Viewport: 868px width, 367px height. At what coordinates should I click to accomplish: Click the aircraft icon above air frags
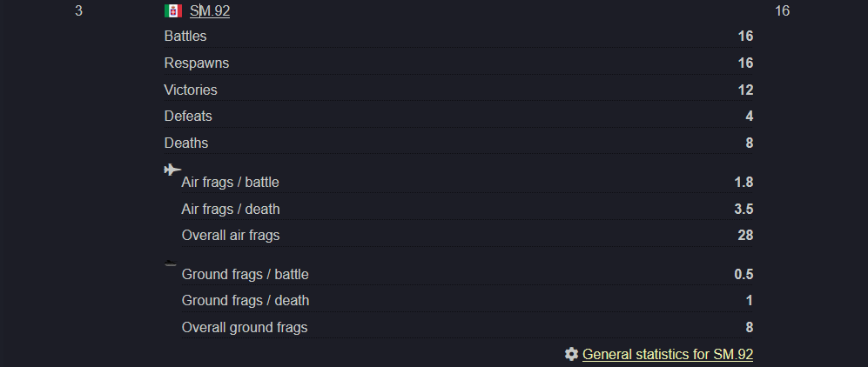[172, 169]
